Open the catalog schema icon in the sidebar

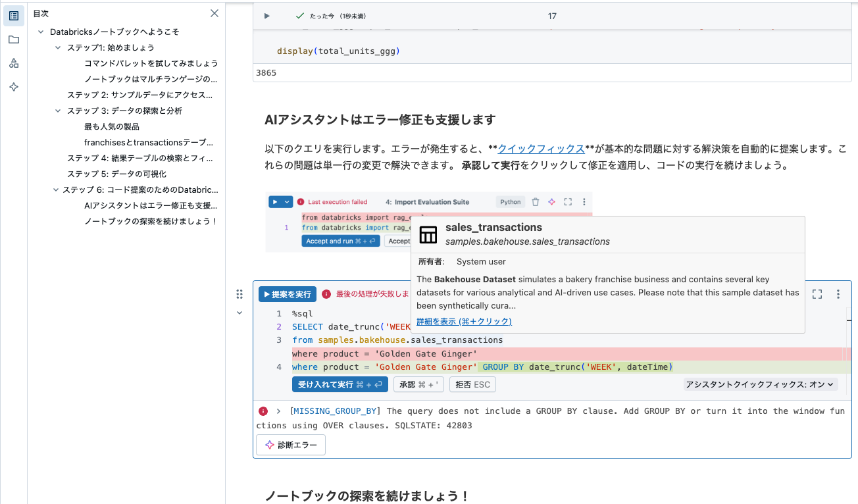coord(13,63)
